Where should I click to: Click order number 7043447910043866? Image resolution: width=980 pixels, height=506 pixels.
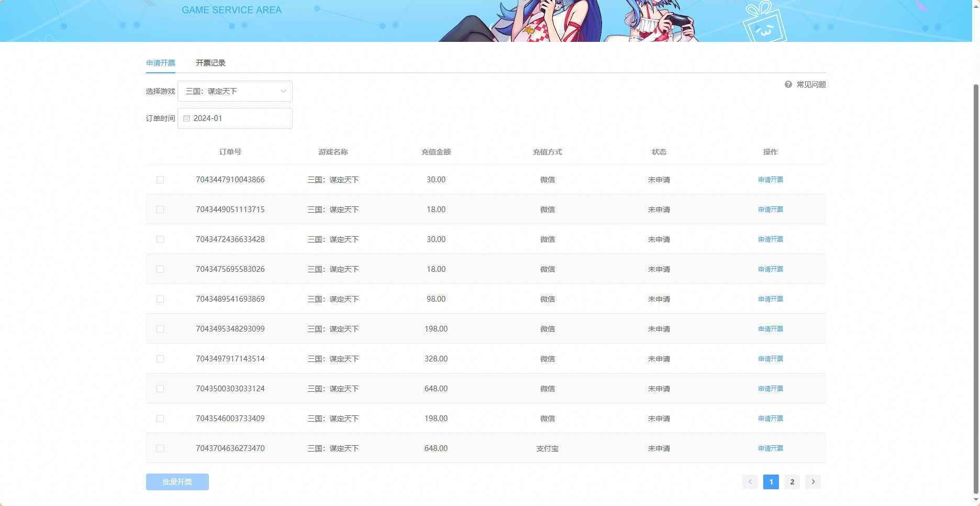[x=230, y=180]
